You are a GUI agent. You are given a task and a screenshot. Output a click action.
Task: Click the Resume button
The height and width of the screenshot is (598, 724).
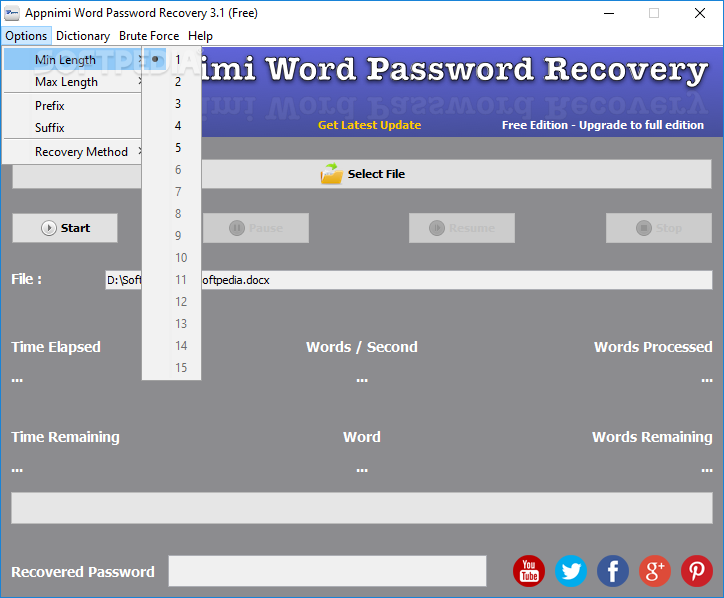pos(462,228)
